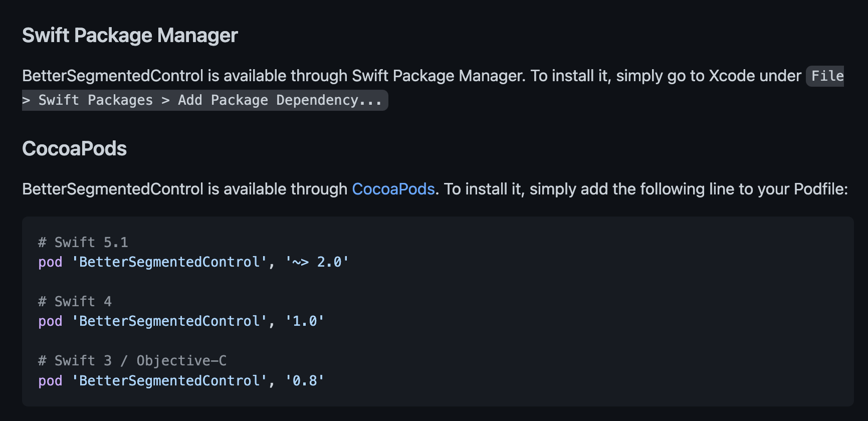The image size is (868, 421).
Task: Click the '# Swift 3 / Objective-C' comment
Action: pos(132,361)
